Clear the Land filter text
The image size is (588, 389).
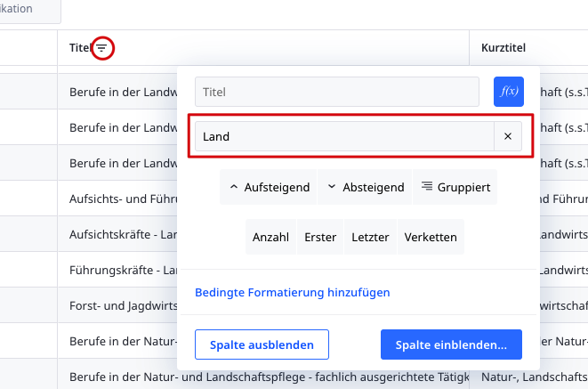508,136
